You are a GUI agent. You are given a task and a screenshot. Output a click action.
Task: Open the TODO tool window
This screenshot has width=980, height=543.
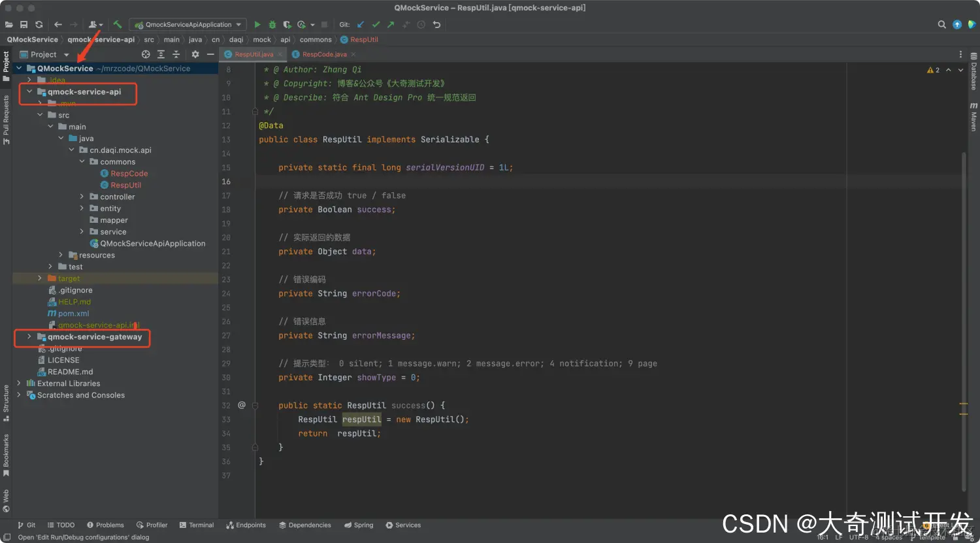point(61,525)
